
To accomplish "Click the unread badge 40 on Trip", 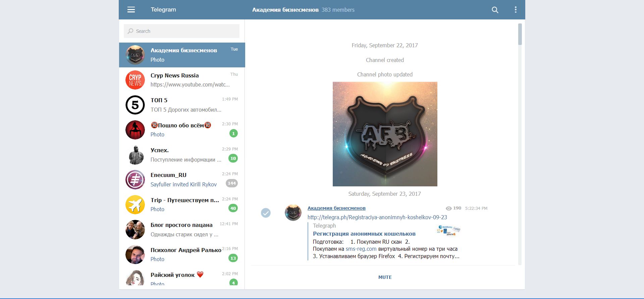I will 233,208.
